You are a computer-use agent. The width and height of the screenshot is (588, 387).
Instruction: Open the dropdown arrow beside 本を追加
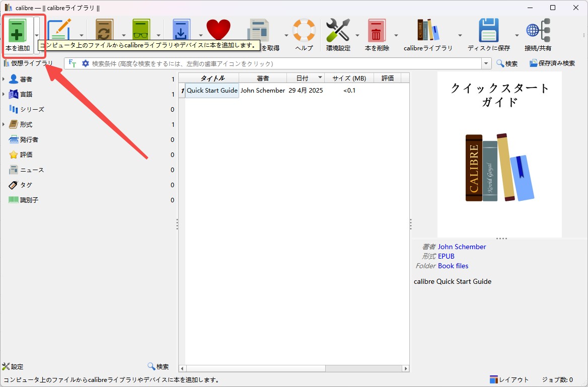[37, 35]
